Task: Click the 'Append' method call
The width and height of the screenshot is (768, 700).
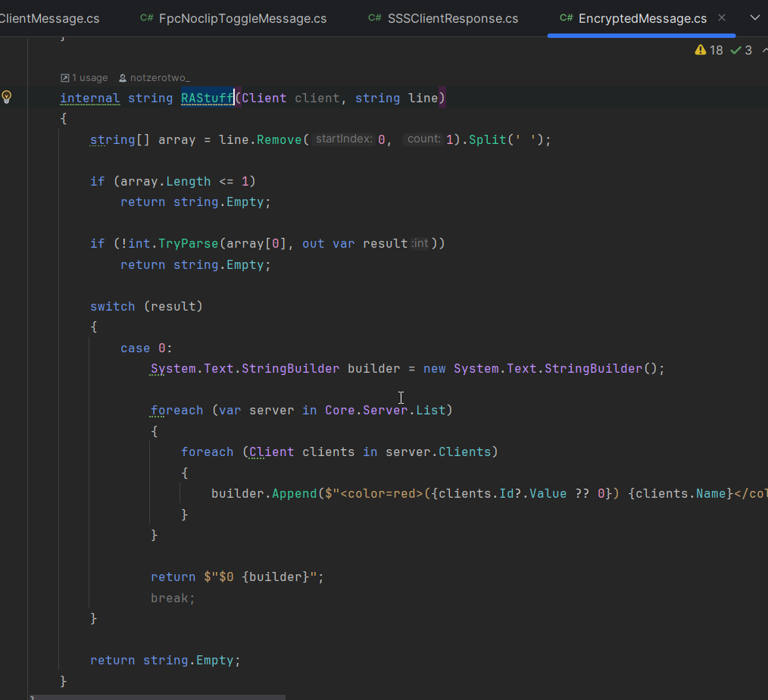Action: tap(295, 493)
